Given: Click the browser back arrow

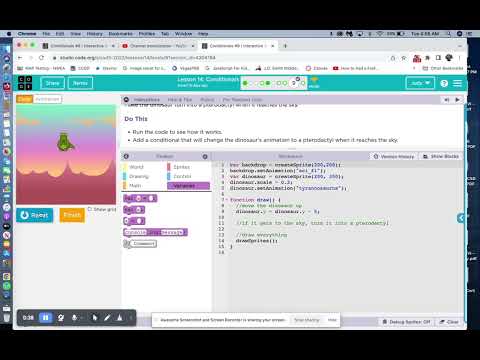Looking at the screenshot, I should 20,58.
